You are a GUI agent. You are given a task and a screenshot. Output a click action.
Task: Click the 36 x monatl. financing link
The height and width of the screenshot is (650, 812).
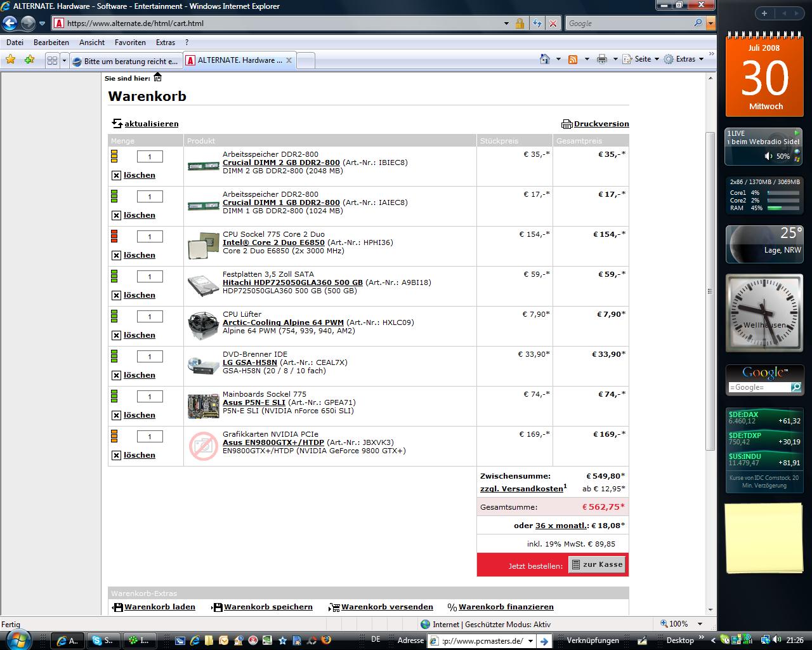[x=561, y=526]
